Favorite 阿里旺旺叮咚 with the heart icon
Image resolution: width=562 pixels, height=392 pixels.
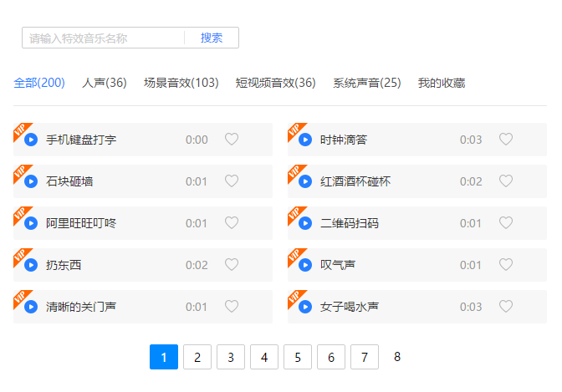tap(232, 223)
